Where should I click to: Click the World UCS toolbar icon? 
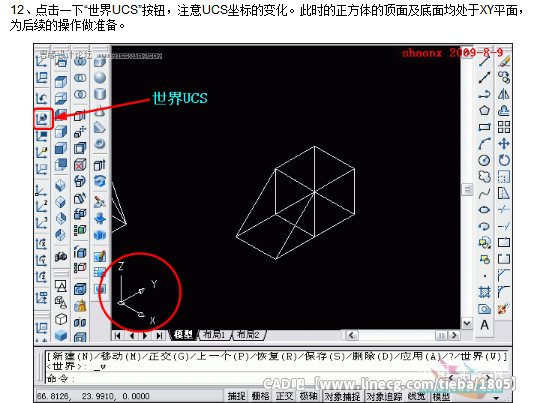point(43,119)
